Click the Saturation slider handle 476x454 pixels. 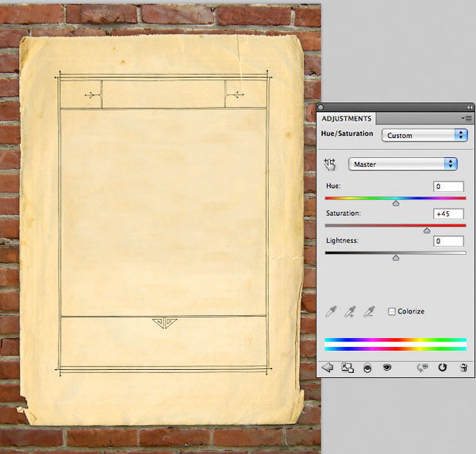coord(427,230)
